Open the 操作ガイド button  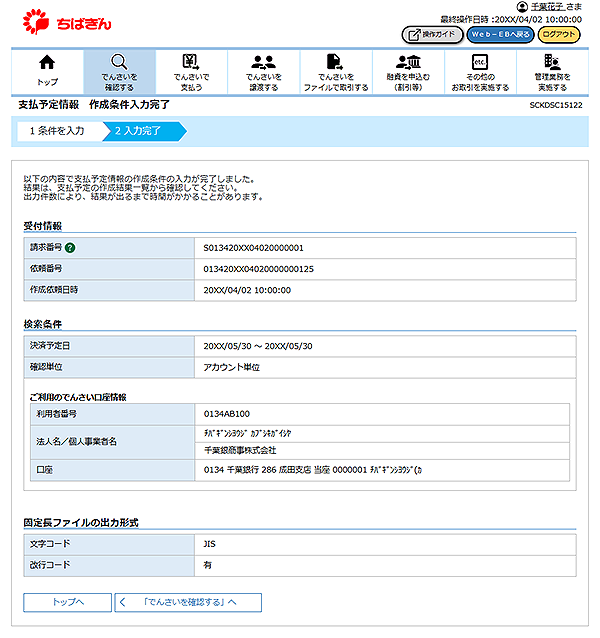coord(432,35)
